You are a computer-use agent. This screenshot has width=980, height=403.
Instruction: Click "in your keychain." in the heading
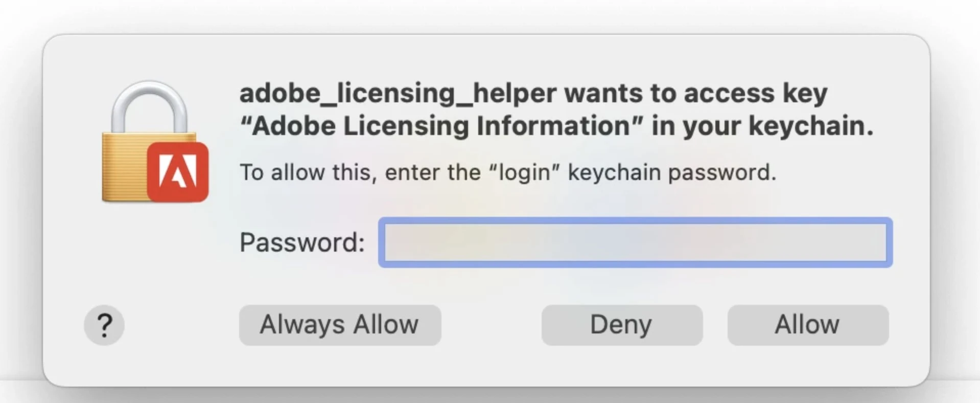763,126
